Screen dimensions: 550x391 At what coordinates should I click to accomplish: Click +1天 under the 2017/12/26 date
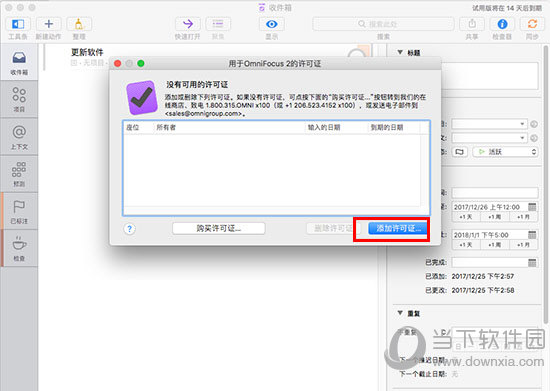pyautogui.click(x=466, y=217)
